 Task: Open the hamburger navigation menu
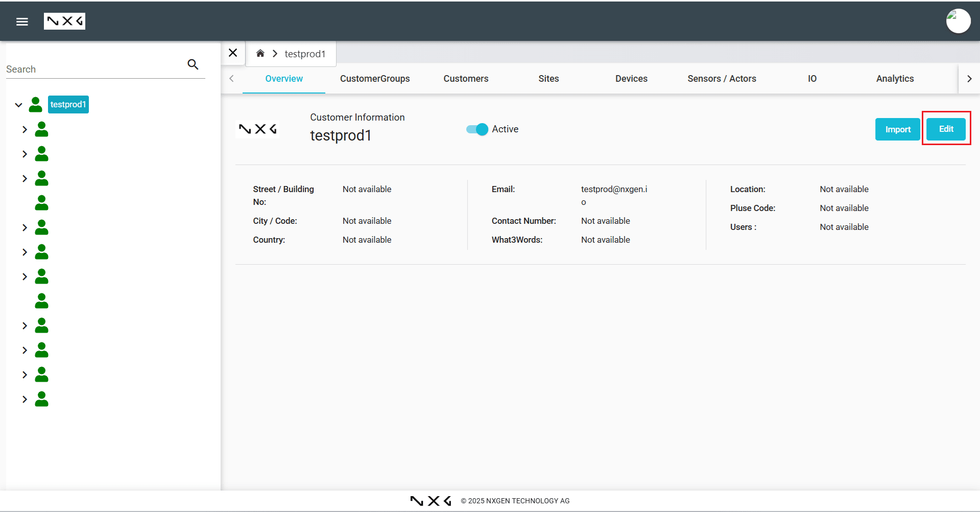point(22,21)
